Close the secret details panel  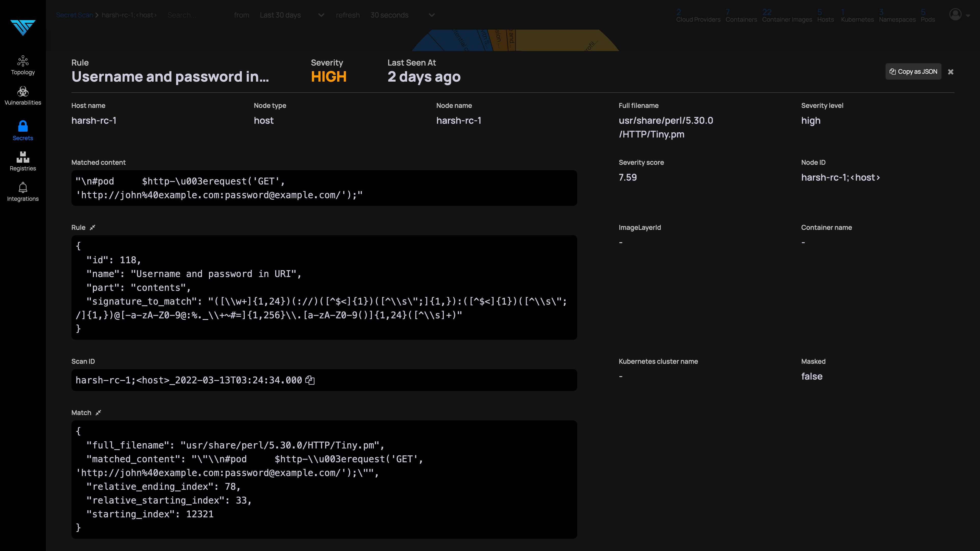[950, 72]
